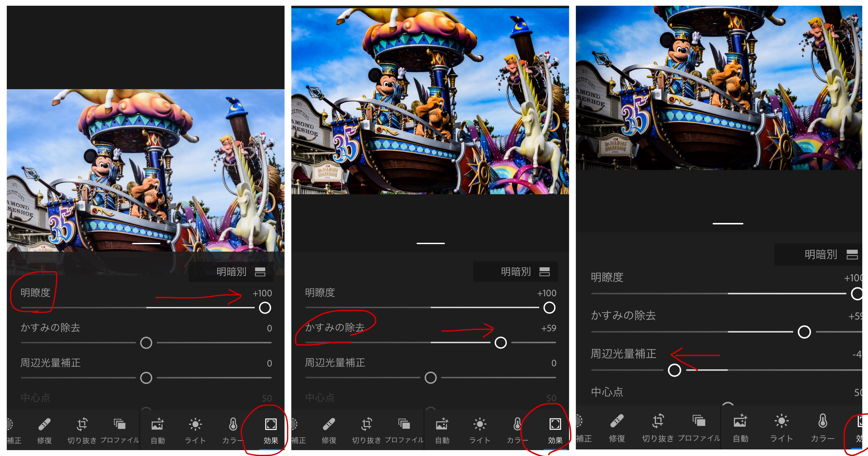Image resolution: width=868 pixels, height=456 pixels.
Task: Open プロファイル in the right screenshot
Action: click(x=699, y=428)
